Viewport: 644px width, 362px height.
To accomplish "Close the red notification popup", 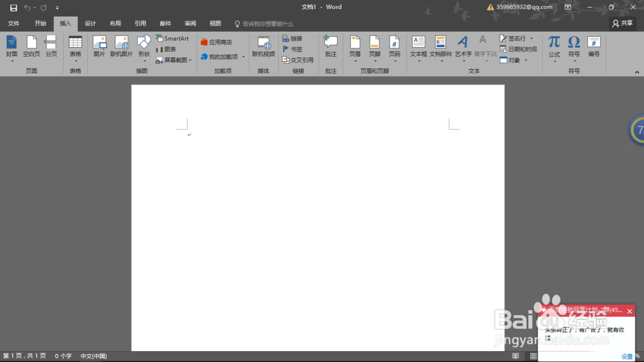I will 630,311.
